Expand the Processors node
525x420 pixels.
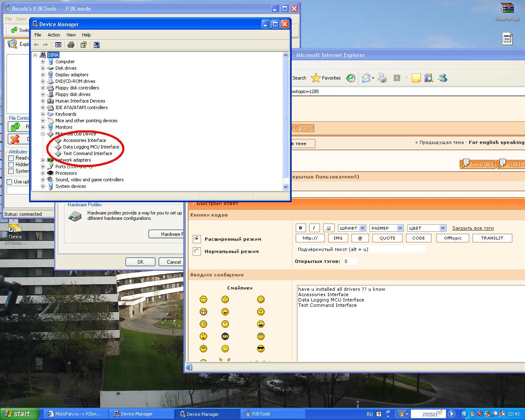[x=43, y=173]
